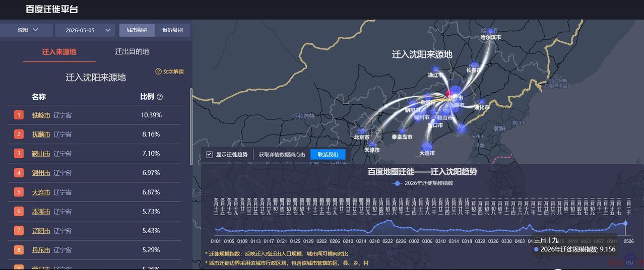The image size is (644, 270).
Task: Click rank 1 badge for 铁岭市
Action: [19, 115]
